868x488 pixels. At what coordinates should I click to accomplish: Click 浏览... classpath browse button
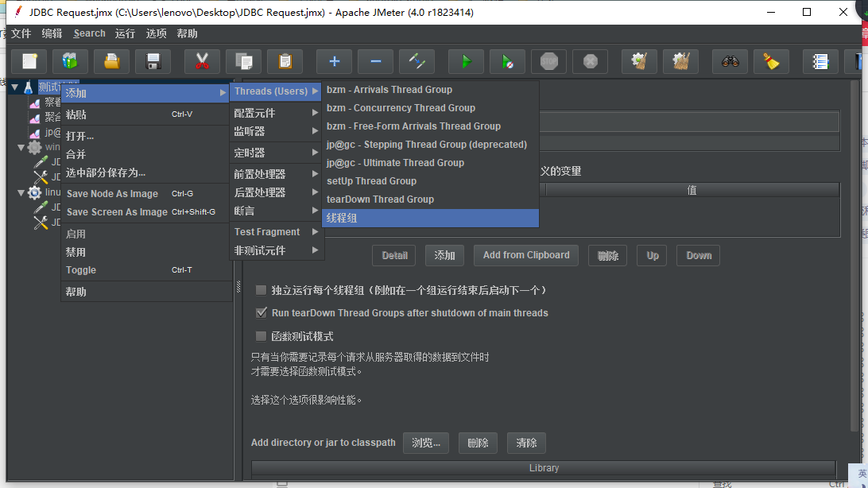pos(426,443)
